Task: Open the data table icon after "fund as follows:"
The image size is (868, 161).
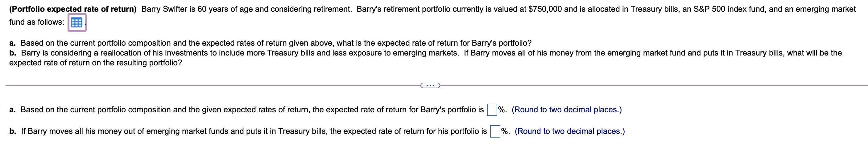Action: click(x=76, y=23)
